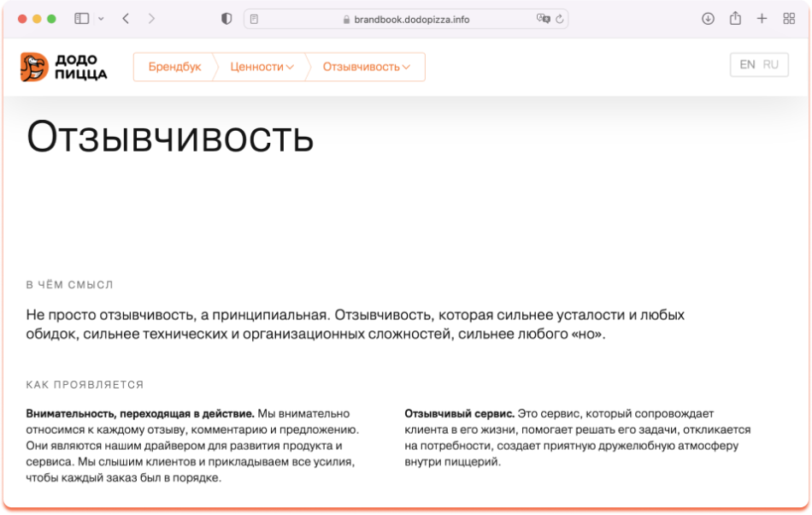Show the Safari downloads list
The image size is (812, 515).
click(x=708, y=19)
